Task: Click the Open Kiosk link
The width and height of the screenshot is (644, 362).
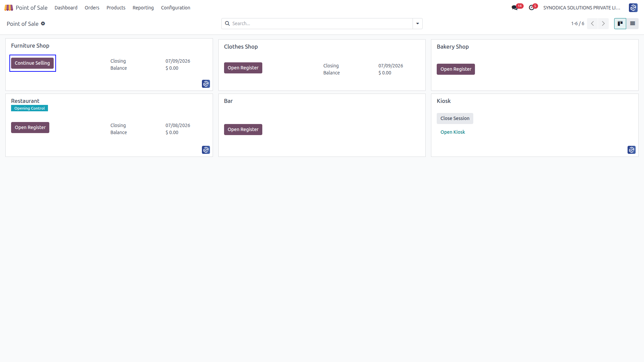Action: click(452, 132)
